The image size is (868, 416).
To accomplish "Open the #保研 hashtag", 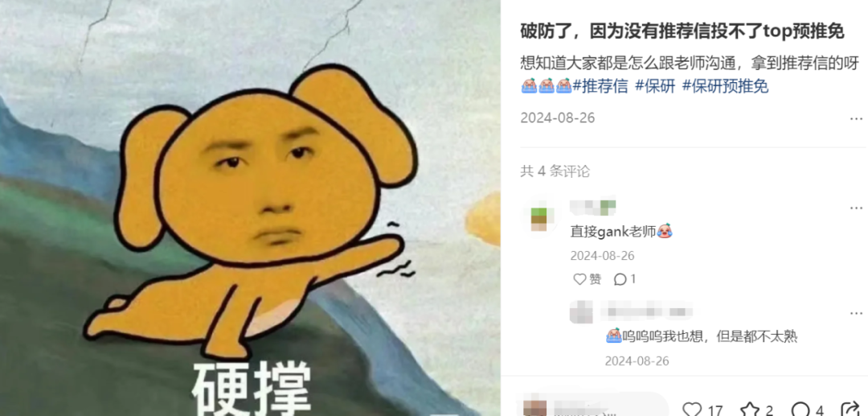I will 656,86.
